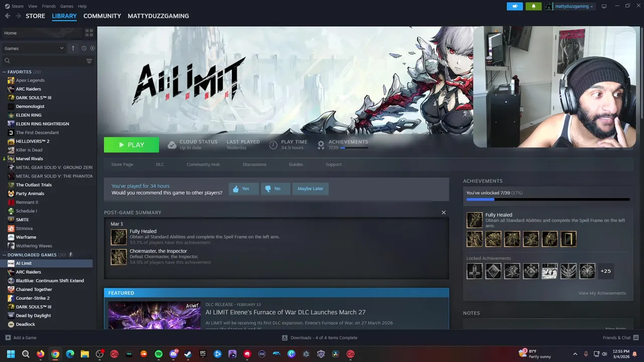Click the achievements progress bar showing 7/39
The height and width of the screenshot is (362, 644).
coord(548,200)
